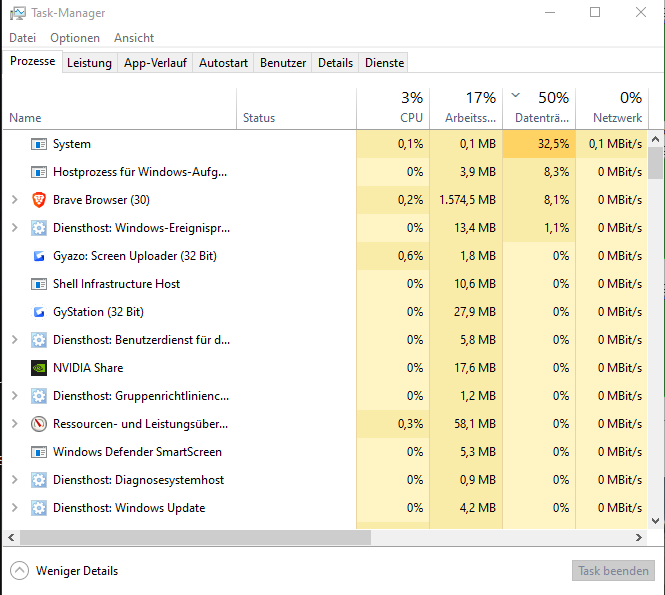Click the 8,3% disk value
Viewport: 665px width, 595px height.
pos(556,172)
